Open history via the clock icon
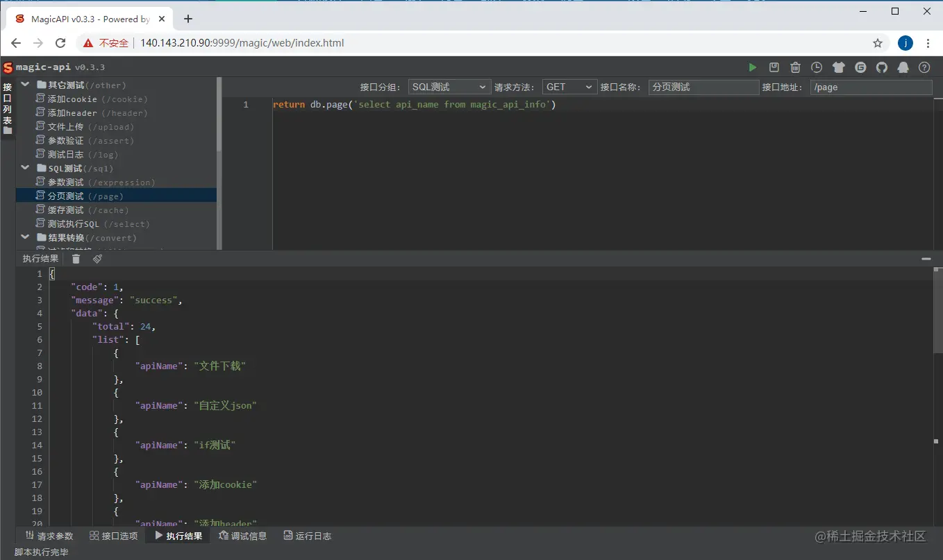 click(817, 67)
